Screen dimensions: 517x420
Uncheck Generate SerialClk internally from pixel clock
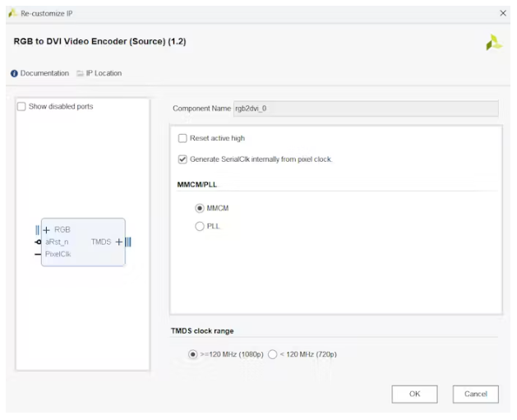point(182,159)
